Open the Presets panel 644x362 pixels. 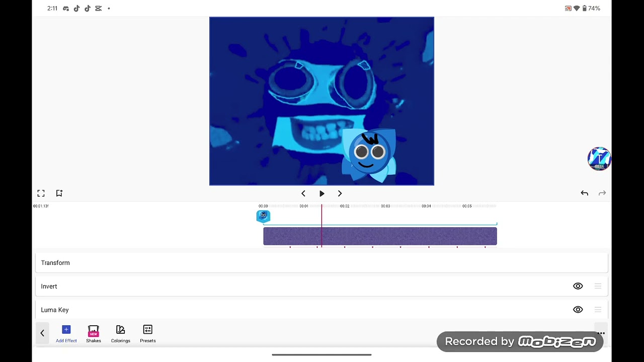pyautogui.click(x=148, y=334)
